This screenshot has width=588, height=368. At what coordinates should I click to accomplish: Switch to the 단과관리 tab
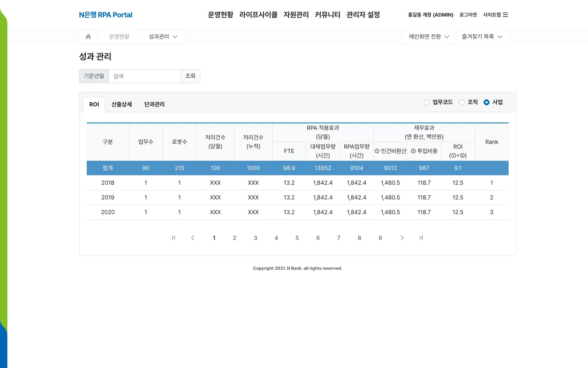coord(154,105)
